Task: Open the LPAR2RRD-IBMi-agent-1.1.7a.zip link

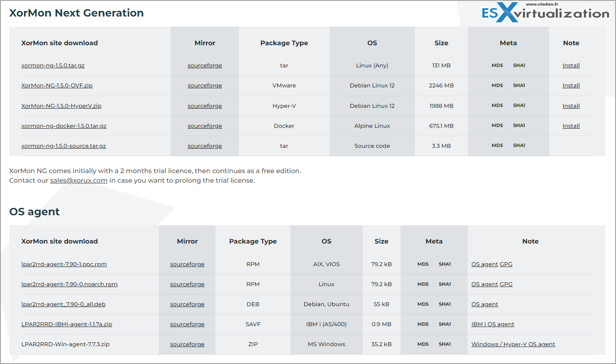Action: coord(67,324)
